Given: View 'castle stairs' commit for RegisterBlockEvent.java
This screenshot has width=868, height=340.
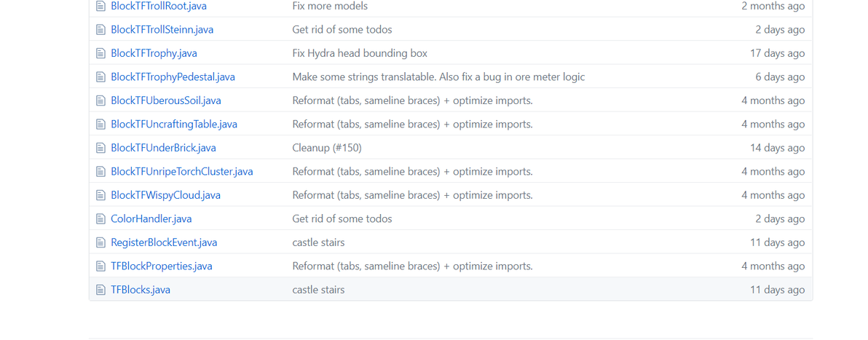Looking at the screenshot, I should (318, 242).
